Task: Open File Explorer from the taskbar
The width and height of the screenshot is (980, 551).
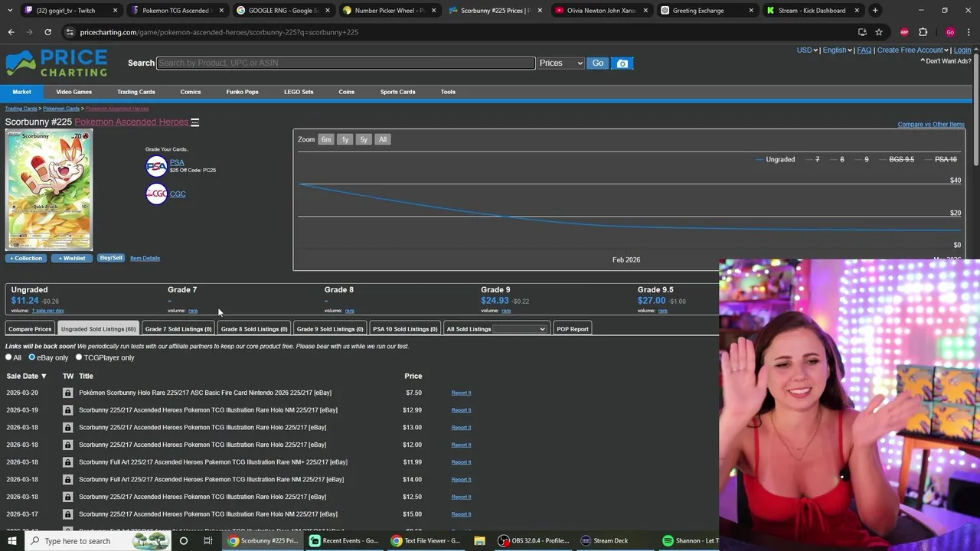Action: click(x=479, y=541)
